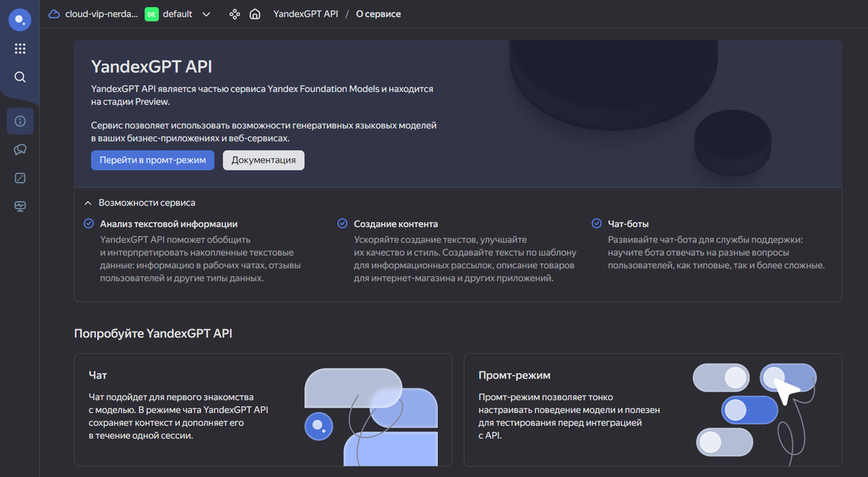Screen dimensions: 868x477
Task: Select the YandexGPT API page title
Action: 152,66
